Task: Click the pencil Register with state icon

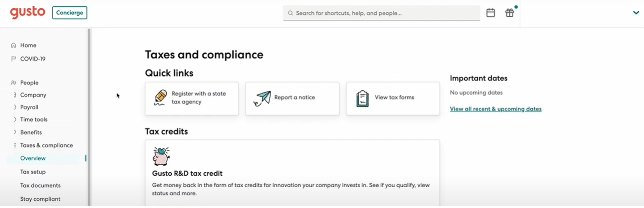Action: (x=160, y=97)
